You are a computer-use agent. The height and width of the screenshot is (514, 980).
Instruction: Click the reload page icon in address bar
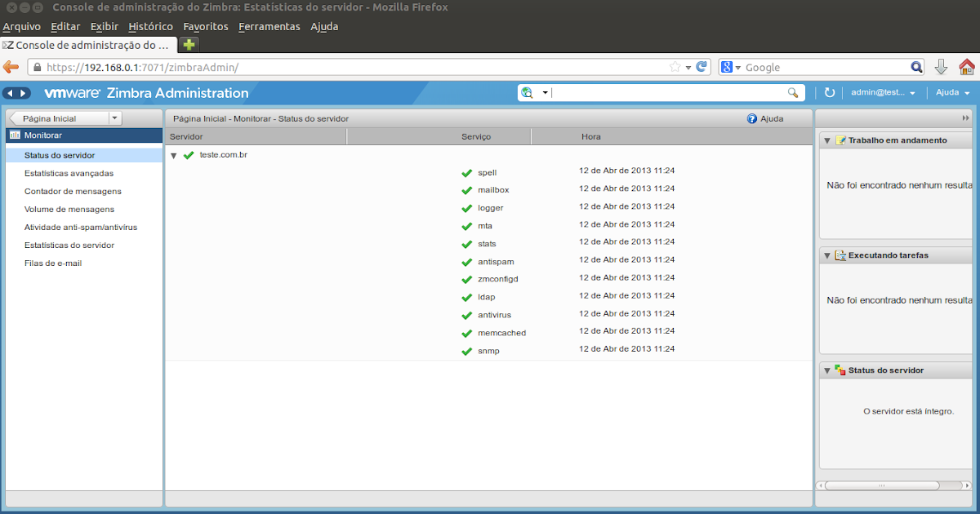click(x=702, y=67)
